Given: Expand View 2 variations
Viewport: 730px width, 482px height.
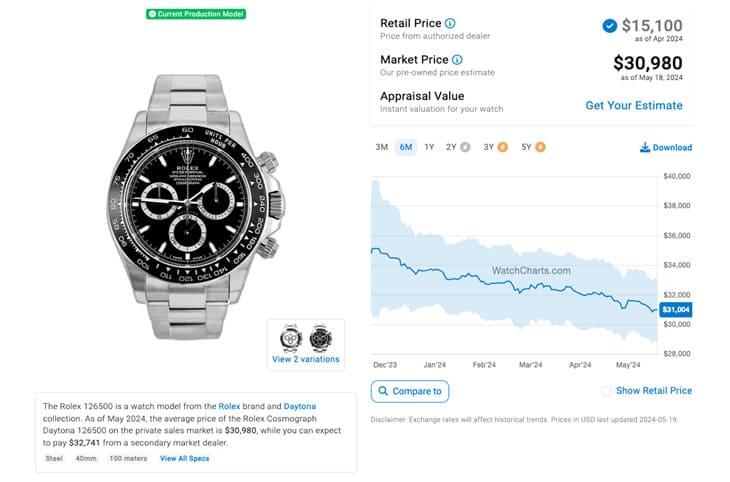Looking at the screenshot, I should 306,359.
